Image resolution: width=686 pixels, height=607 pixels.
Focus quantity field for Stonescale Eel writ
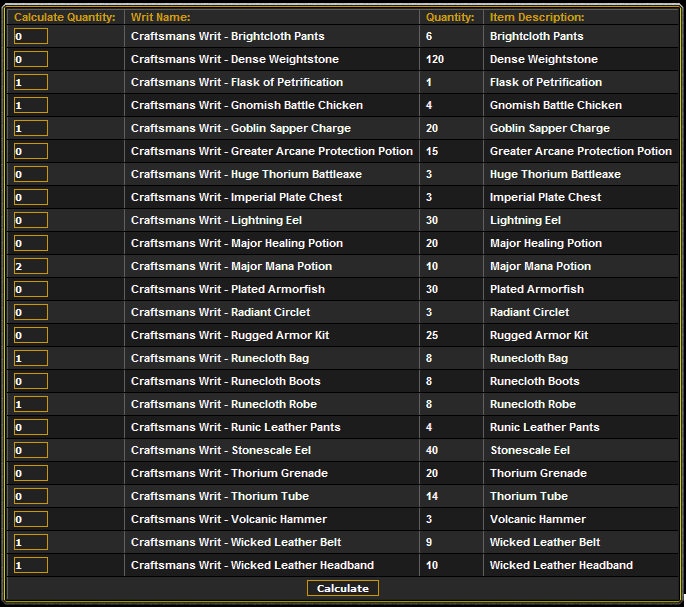point(31,450)
